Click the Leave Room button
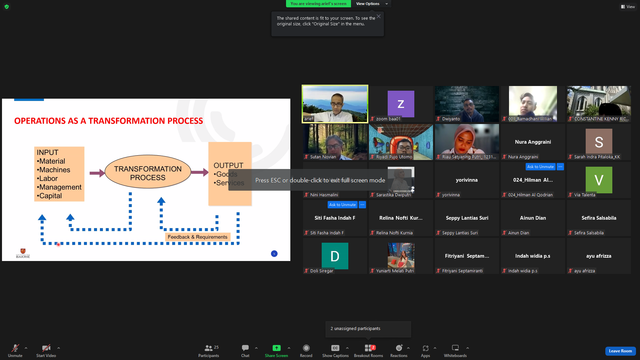 click(x=620, y=351)
